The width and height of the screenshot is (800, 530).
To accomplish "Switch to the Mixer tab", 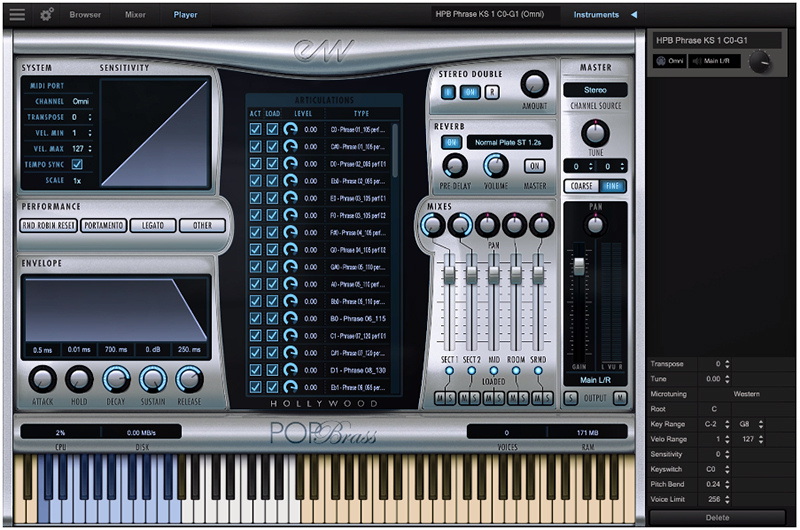I will click(135, 15).
